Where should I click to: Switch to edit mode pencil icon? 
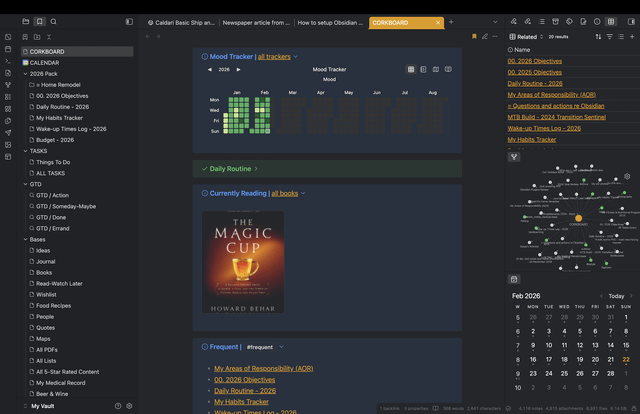(484, 37)
